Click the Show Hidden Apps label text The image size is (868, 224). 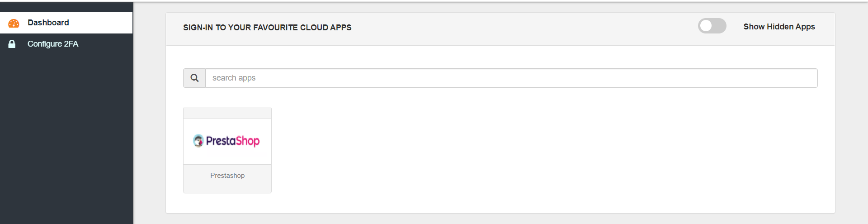point(779,27)
